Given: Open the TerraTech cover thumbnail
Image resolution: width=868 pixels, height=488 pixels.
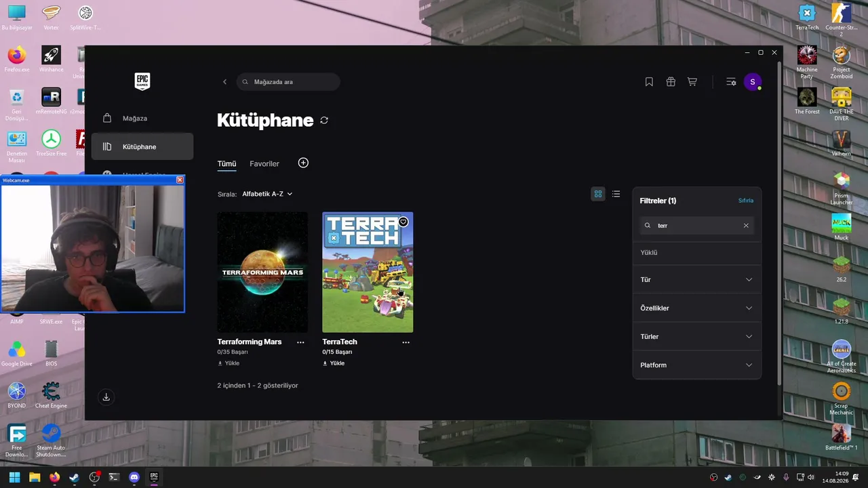Looking at the screenshot, I should coord(368,272).
